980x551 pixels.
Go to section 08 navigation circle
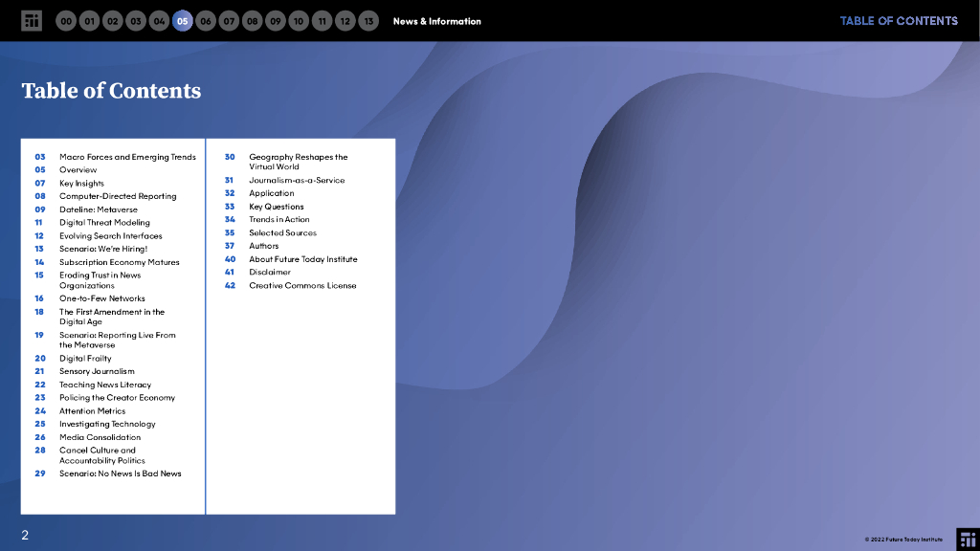point(252,21)
